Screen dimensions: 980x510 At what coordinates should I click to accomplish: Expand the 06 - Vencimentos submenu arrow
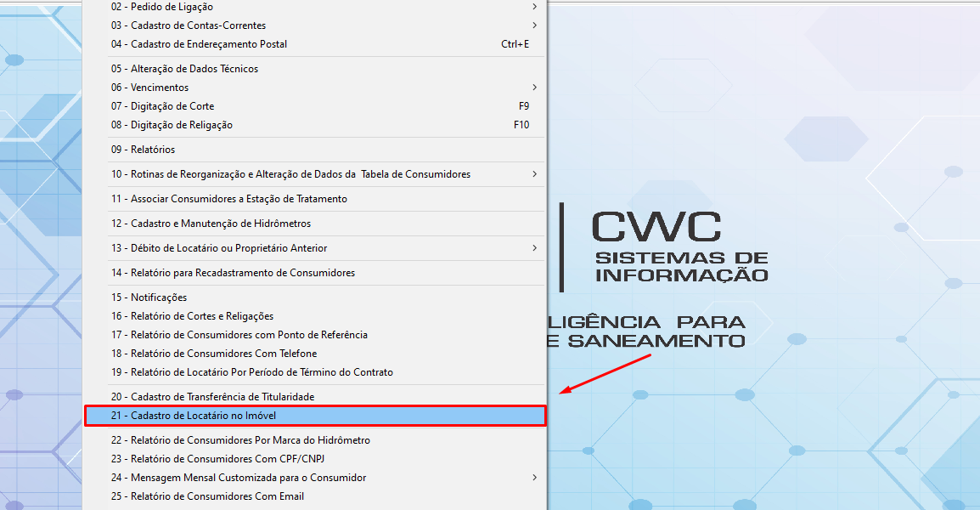(534, 88)
